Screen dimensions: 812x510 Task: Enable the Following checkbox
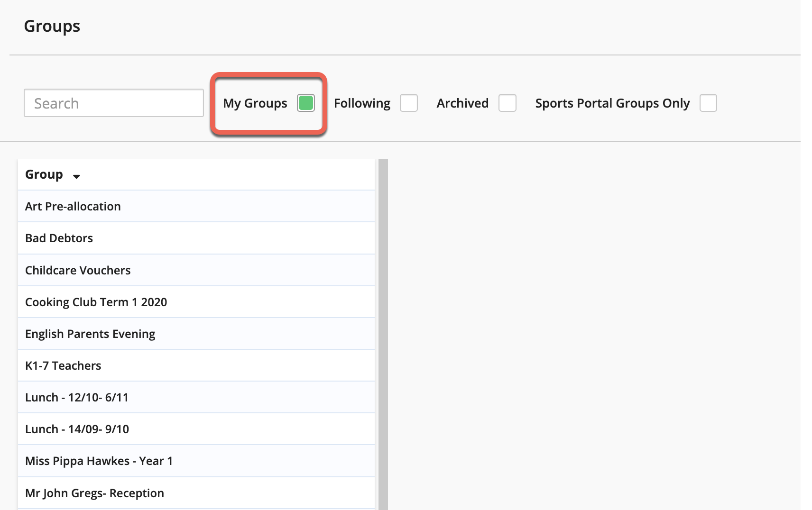point(409,103)
